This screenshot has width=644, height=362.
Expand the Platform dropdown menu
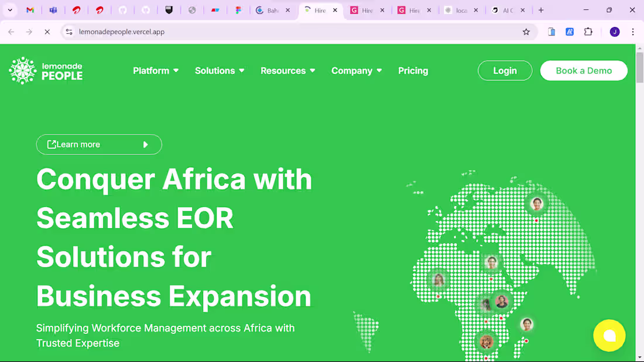[x=156, y=71]
